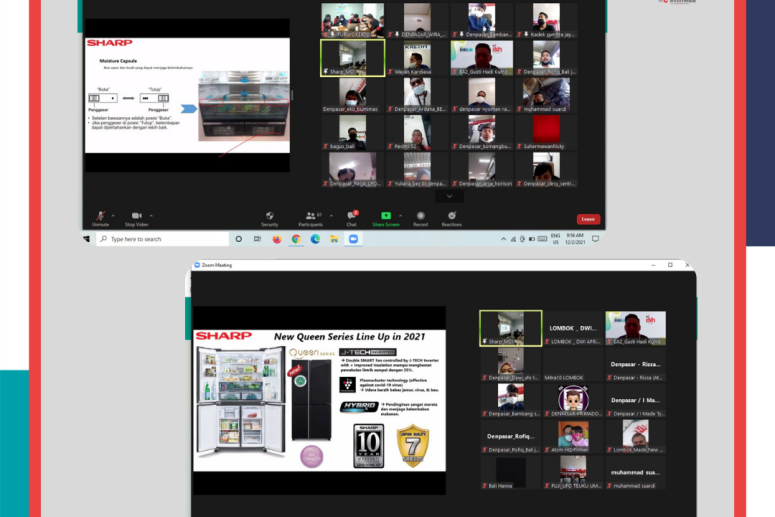Select the DENPASAR-PRIMADO cartoon avatar tile

[573, 400]
